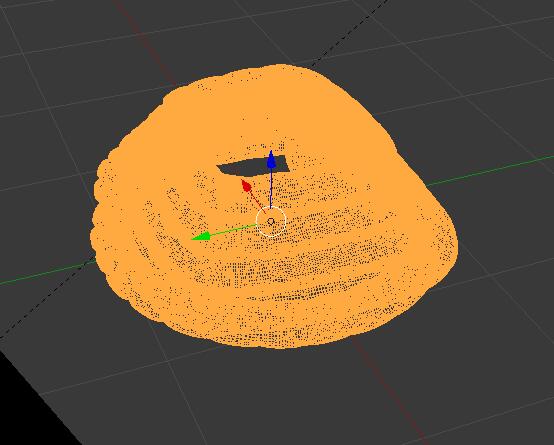
Task: Click the green Y-axis gizmo shaft line
Action: (x=234, y=229)
